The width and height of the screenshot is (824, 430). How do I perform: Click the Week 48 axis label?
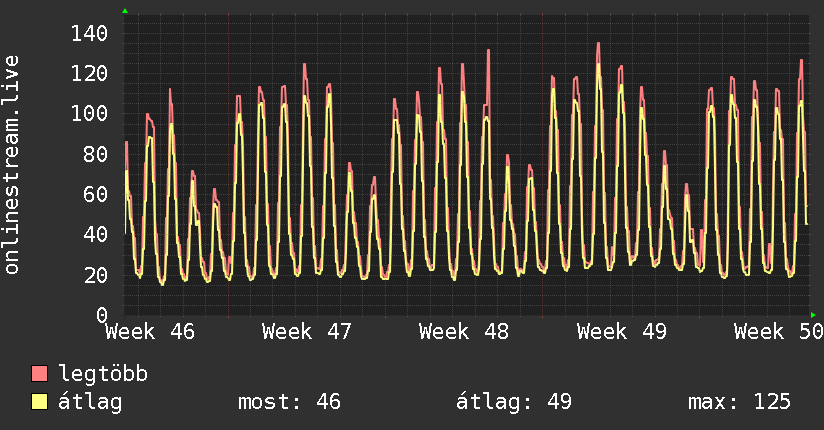coord(464,332)
